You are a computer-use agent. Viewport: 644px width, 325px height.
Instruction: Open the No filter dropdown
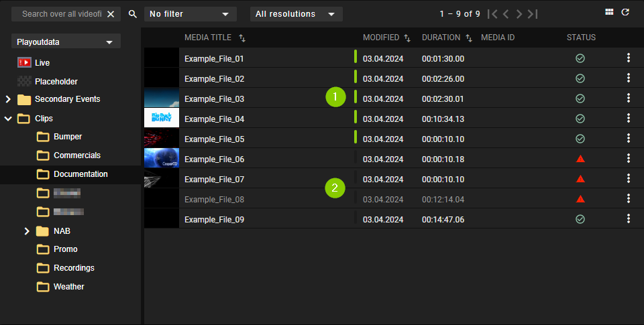click(x=190, y=14)
